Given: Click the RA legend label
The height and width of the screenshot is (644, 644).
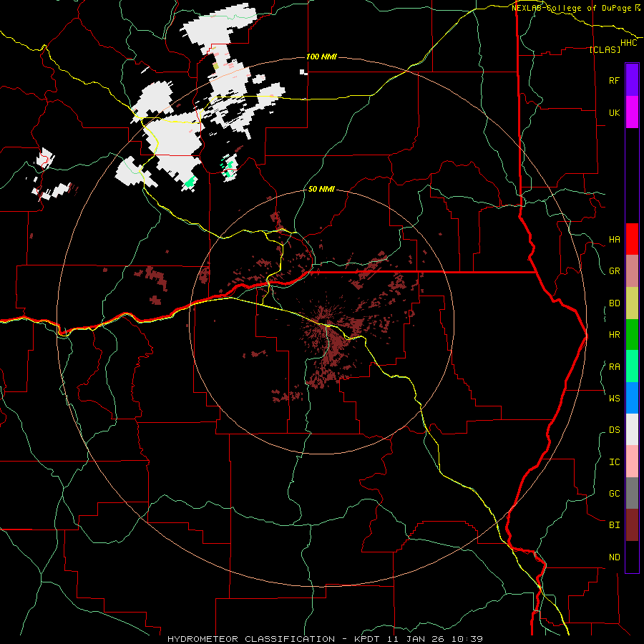Looking at the screenshot, I should [x=614, y=367].
